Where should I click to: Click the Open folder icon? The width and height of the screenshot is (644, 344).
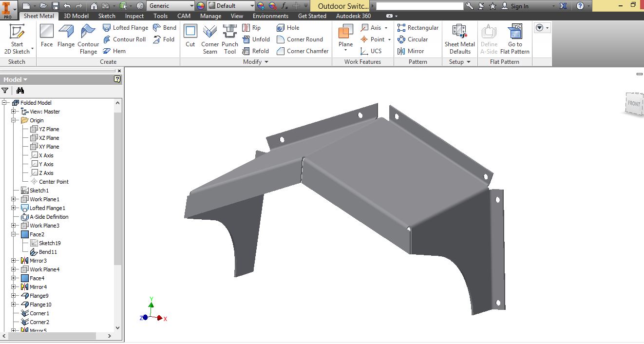(x=43, y=6)
